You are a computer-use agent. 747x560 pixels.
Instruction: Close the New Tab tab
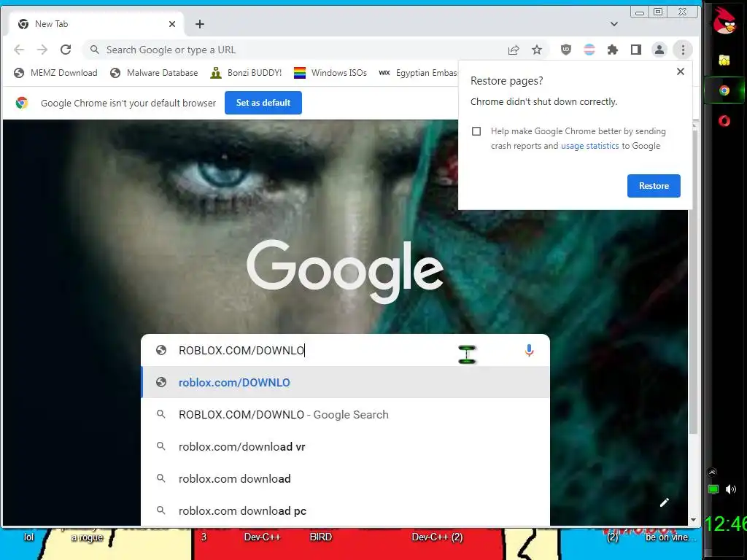172,24
